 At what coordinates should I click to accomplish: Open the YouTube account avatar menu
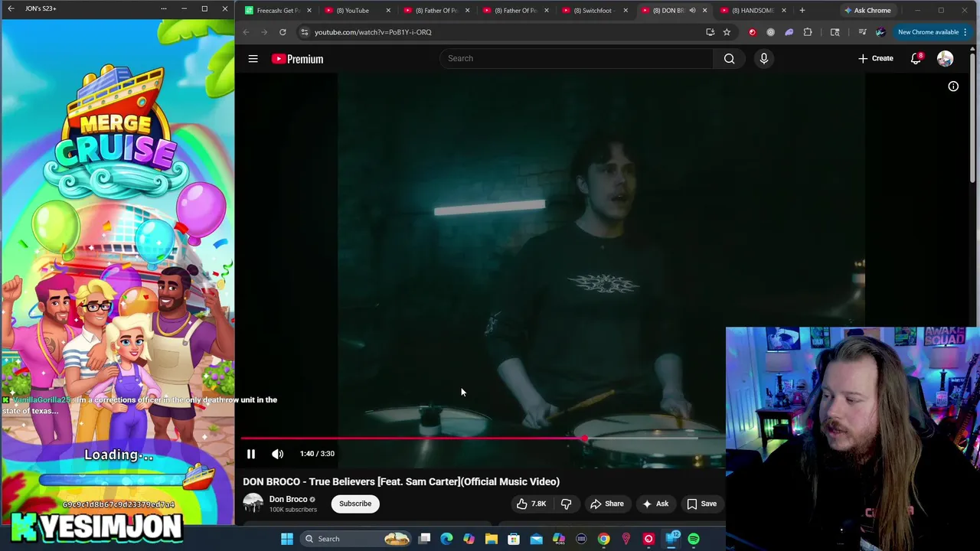[x=945, y=58]
